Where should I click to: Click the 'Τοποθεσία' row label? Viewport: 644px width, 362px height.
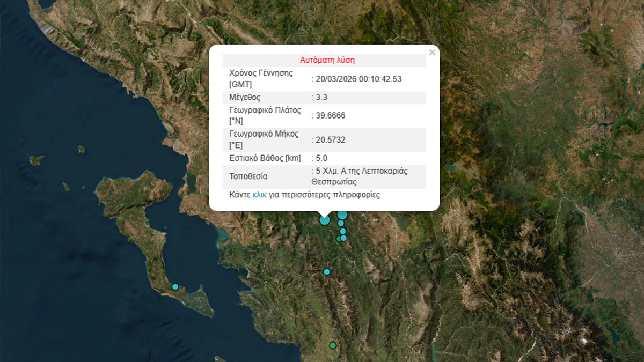pyautogui.click(x=248, y=176)
